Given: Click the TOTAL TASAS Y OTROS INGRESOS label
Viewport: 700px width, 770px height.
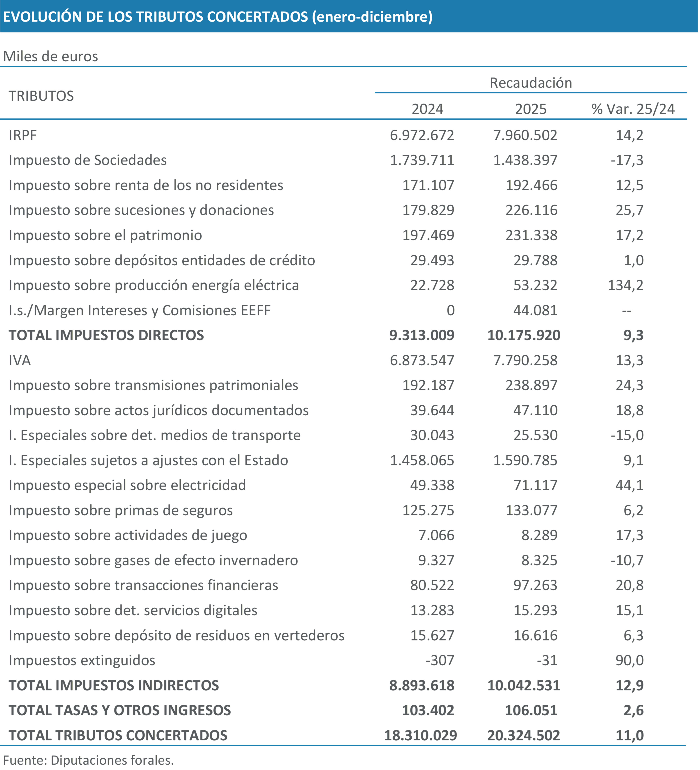Looking at the screenshot, I should tap(120, 710).
